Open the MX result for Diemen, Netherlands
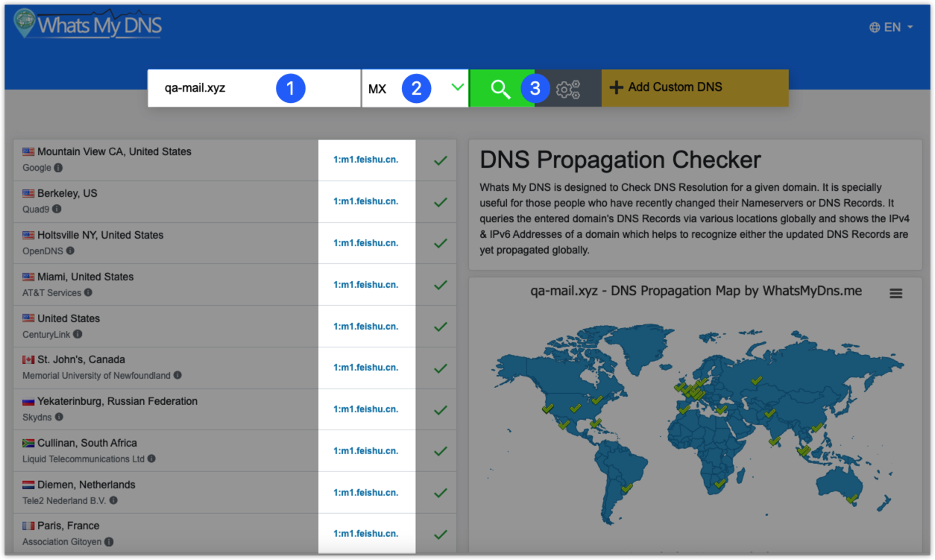The image size is (935, 560). [x=366, y=493]
